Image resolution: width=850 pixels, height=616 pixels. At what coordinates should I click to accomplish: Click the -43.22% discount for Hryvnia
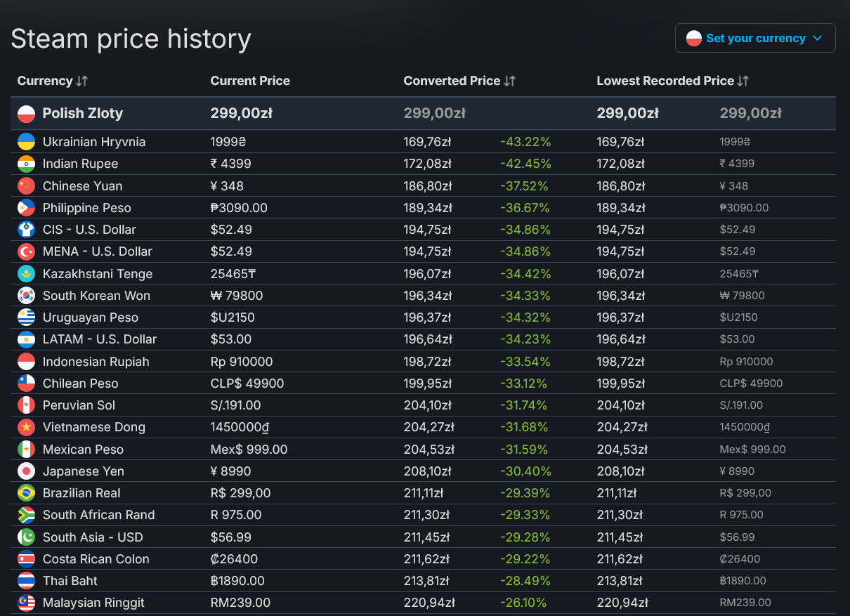point(525,142)
